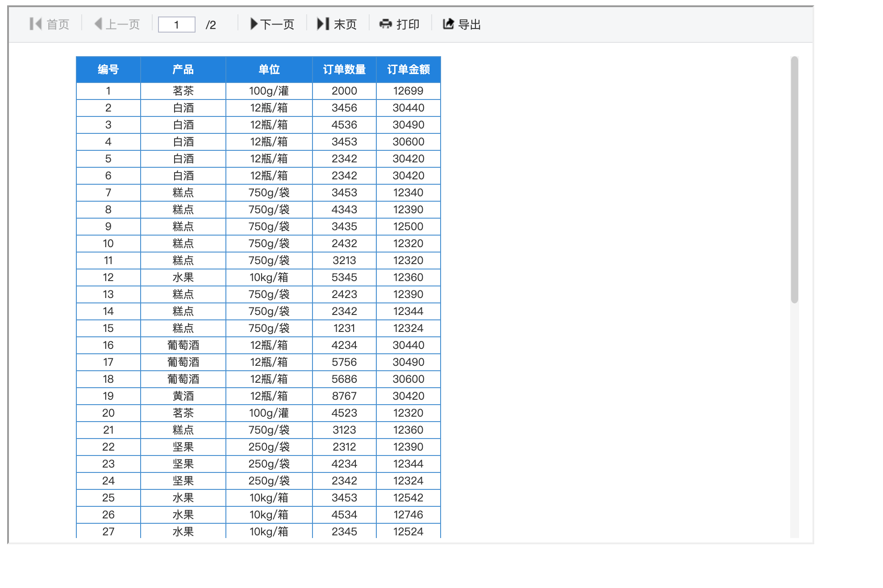
Task: Select 葡萄酒 in row 16
Action: [x=183, y=345]
